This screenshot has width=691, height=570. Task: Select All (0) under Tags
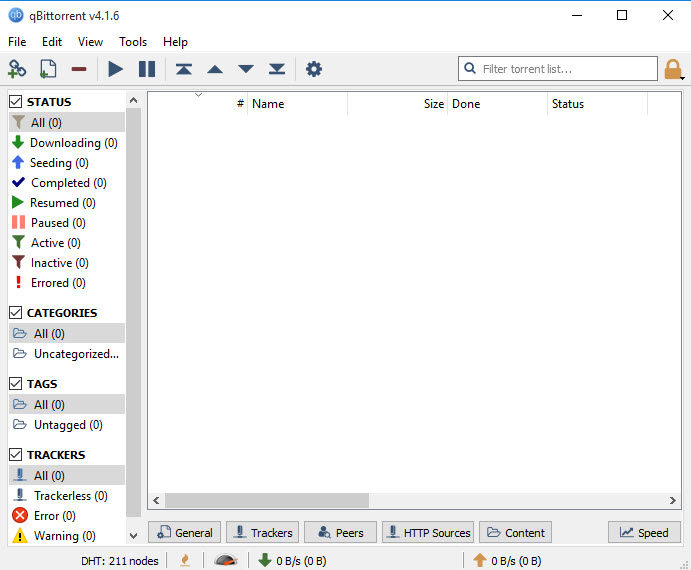[x=67, y=404]
